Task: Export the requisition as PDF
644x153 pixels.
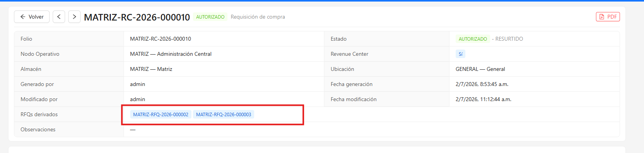Action: [608, 17]
